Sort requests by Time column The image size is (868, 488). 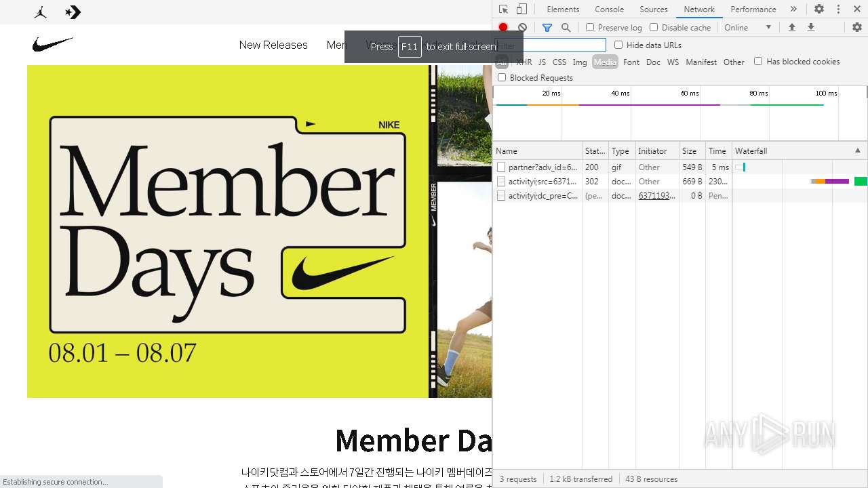(x=719, y=150)
